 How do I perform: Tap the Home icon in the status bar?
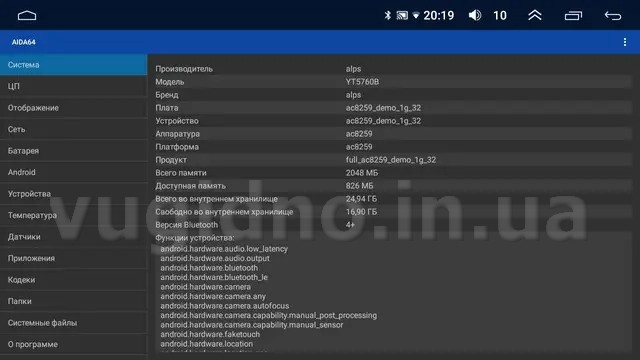[27, 16]
